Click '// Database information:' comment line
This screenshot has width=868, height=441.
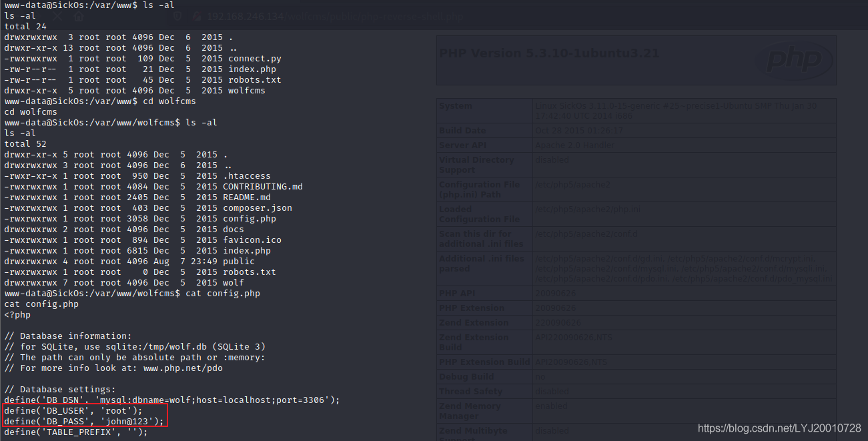tap(68, 336)
